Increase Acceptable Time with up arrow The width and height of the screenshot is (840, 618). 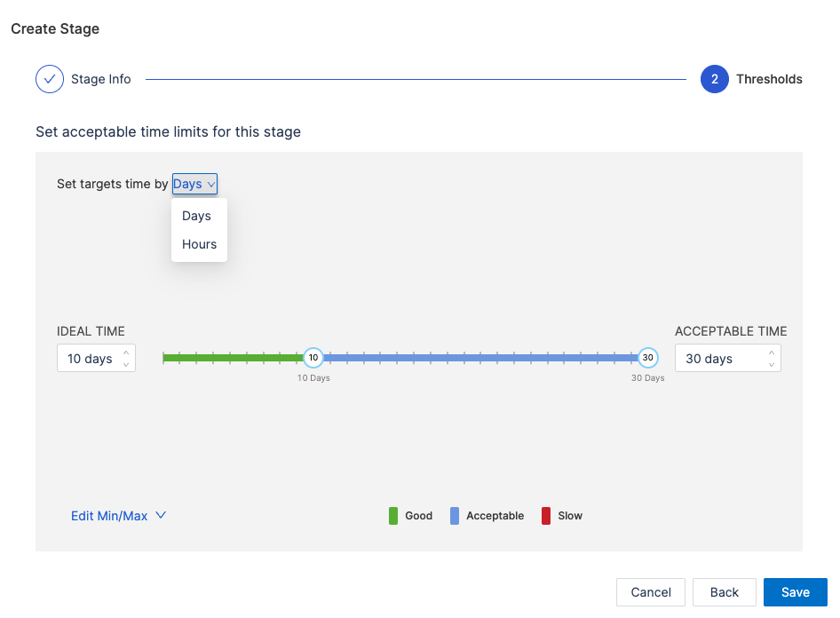(x=772, y=353)
